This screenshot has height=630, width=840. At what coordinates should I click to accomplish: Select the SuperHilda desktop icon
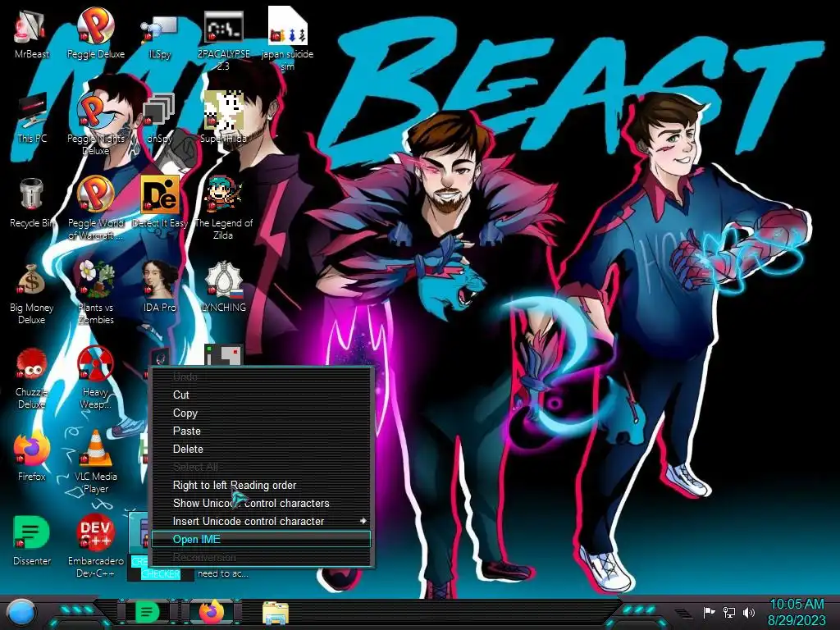pos(223,118)
